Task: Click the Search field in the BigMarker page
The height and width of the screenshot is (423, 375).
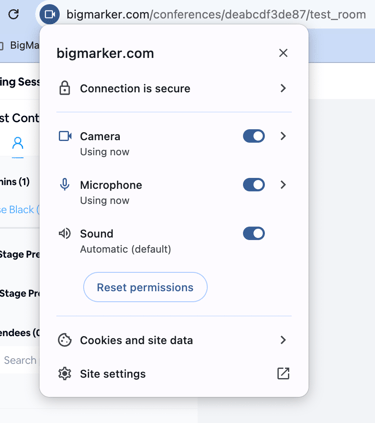Action: pyautogui.click(x=20, y=360)
